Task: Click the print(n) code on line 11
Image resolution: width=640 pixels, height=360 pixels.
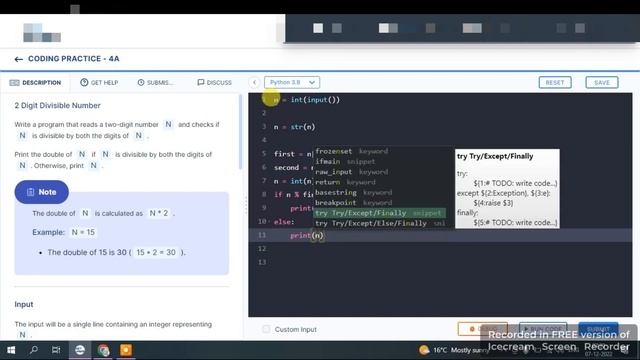Action: pos(307,236)
